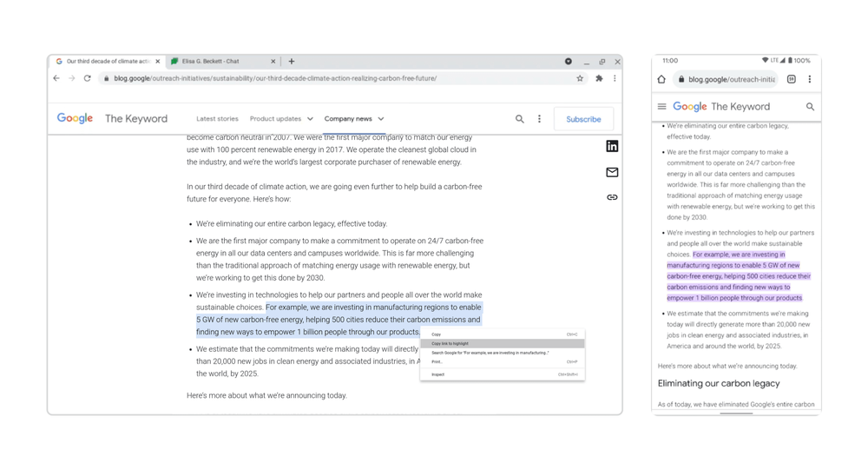This screenshot has width=868, height=470.
Task: Bookmark page with the star icon
Action: click(x=580, y=78)
